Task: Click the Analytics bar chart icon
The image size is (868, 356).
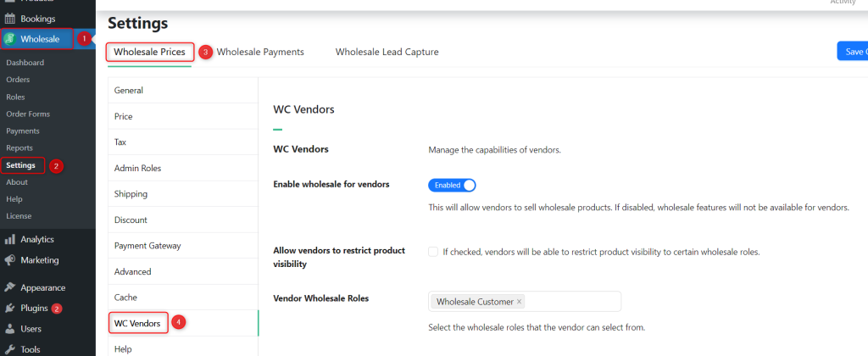Action: point(9,239)
